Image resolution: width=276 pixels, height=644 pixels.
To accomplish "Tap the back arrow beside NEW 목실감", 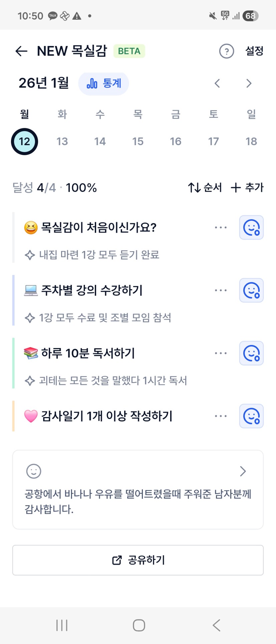I will (21, 51).
